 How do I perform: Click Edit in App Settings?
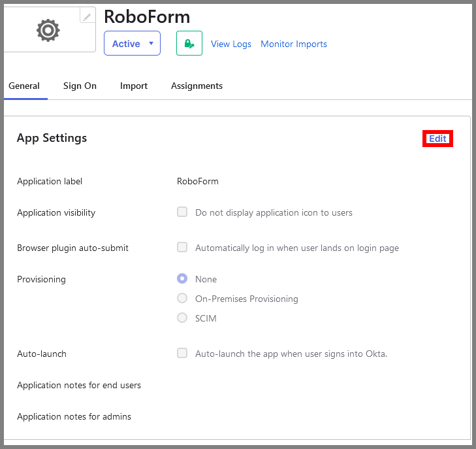[437, 139]
